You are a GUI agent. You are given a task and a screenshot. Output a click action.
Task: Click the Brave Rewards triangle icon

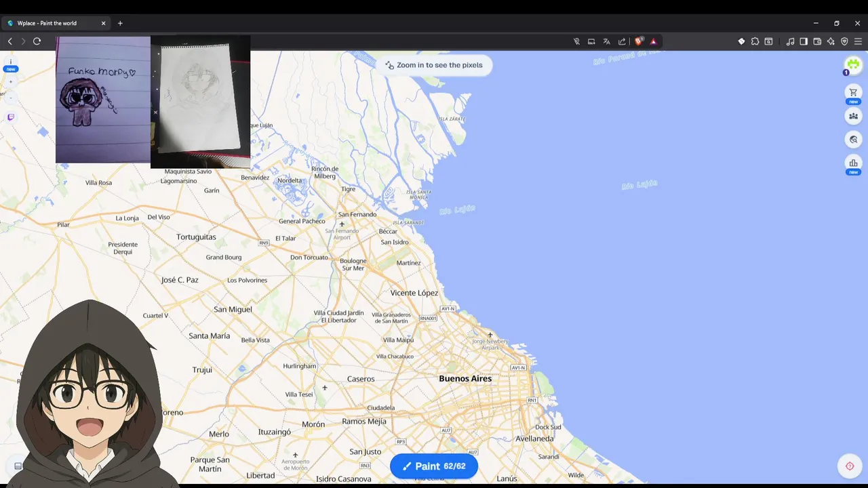(x=654, y=41)
